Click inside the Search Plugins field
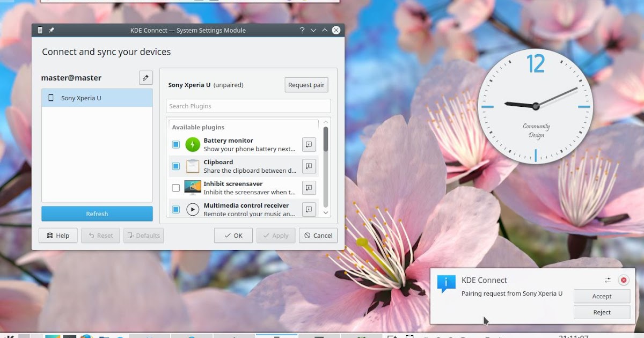 tap(248, 106)
